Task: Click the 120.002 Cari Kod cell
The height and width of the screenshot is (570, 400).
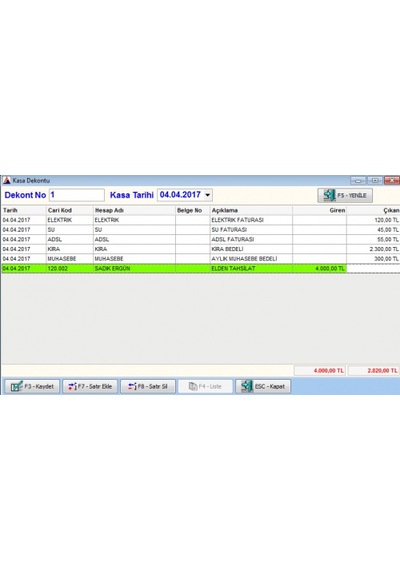Action: 69,269
